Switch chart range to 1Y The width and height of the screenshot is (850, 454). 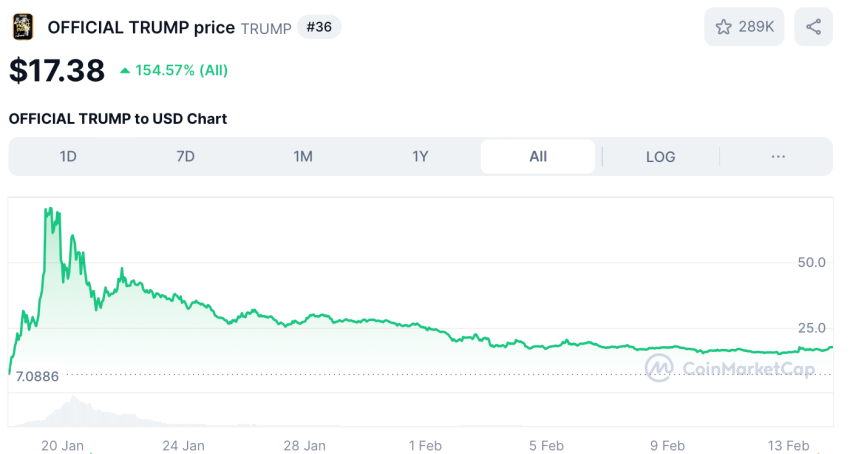pos(420,157)
